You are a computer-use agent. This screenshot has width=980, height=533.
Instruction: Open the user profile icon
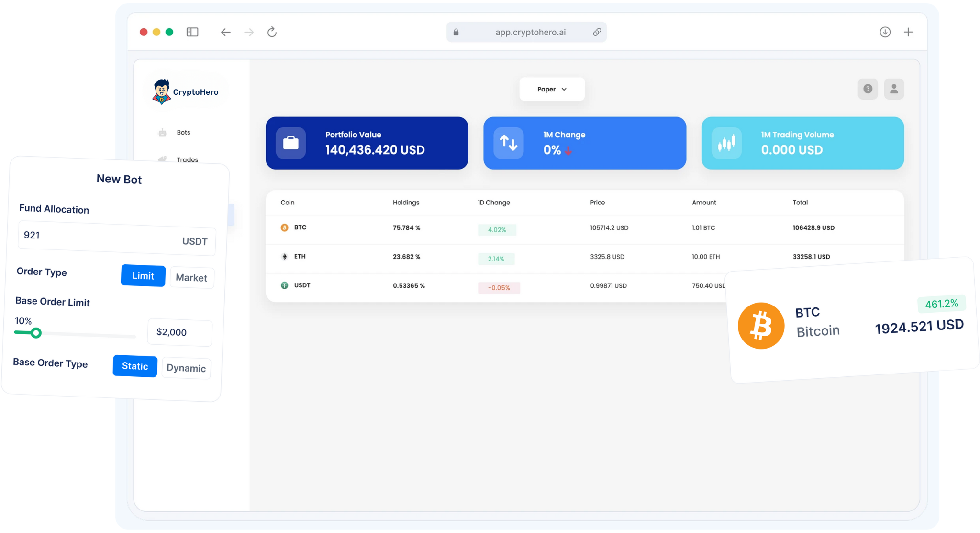(x=894, y=89)
